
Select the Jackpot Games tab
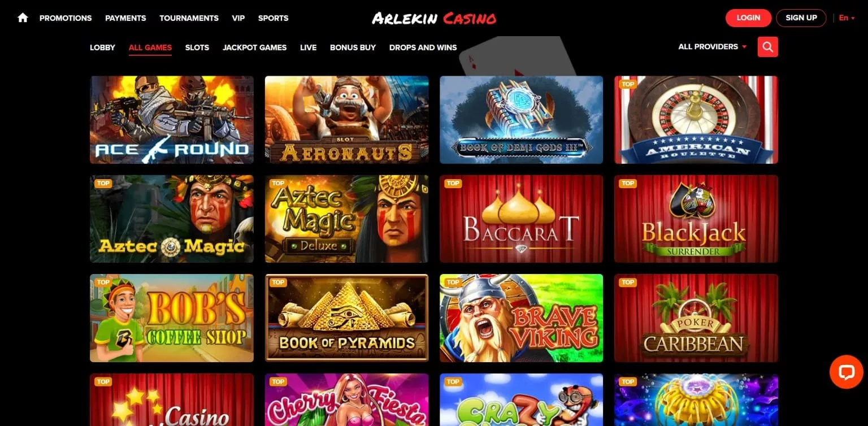(254, 47)
